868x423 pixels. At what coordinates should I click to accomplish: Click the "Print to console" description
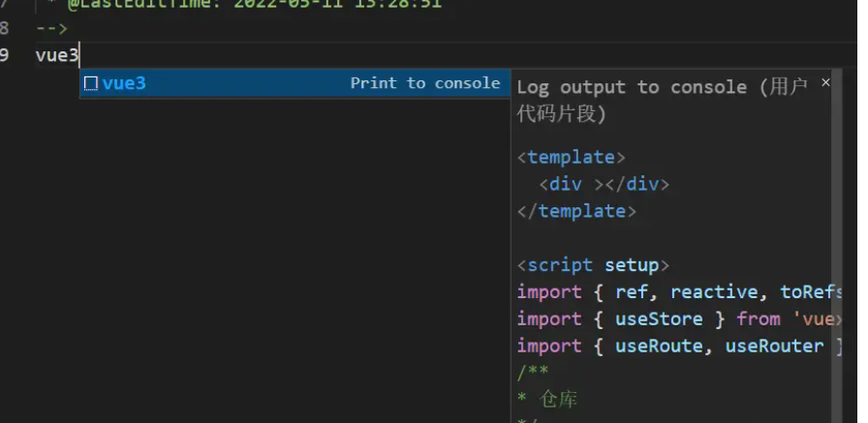pyautogui.click(x=424, y=83)
